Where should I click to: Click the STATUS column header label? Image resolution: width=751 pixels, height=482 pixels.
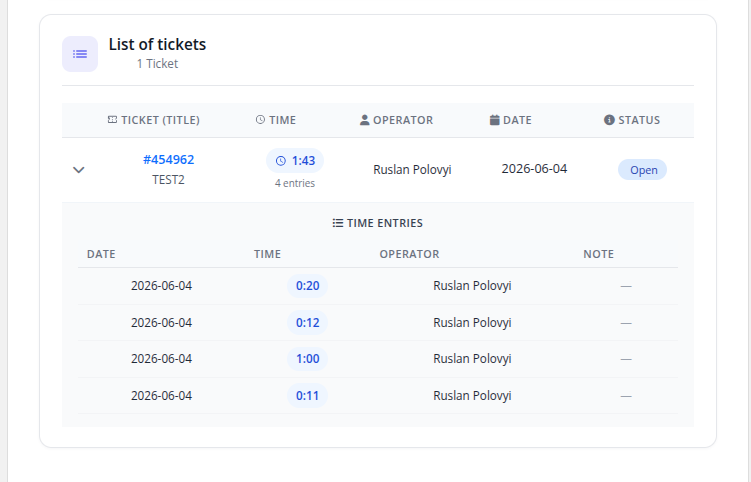click(x=639, y=120)
